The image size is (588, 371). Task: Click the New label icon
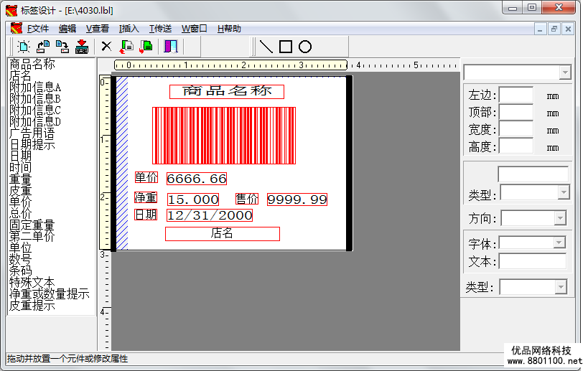[x=24, y=47]
